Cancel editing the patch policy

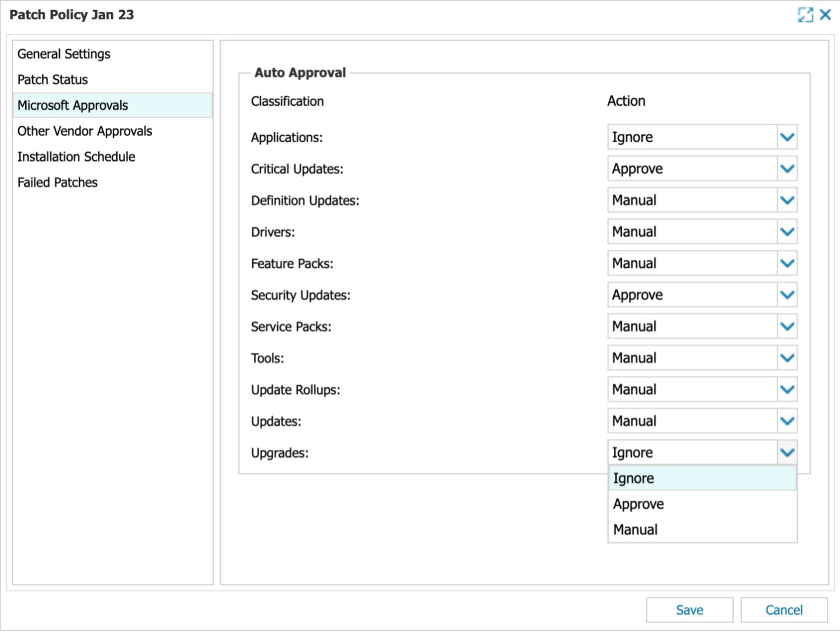[x=785, y=610]
